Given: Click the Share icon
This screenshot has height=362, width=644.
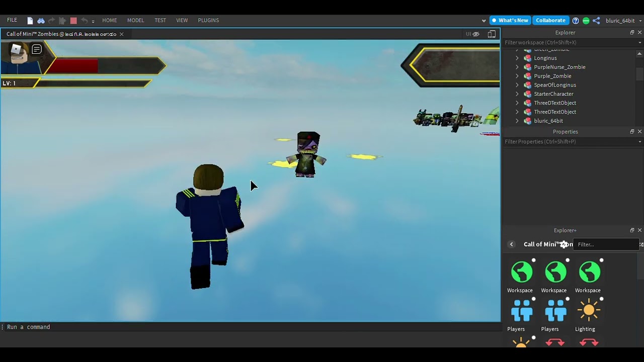Looking at the screenshot, I should click(596, 21).
